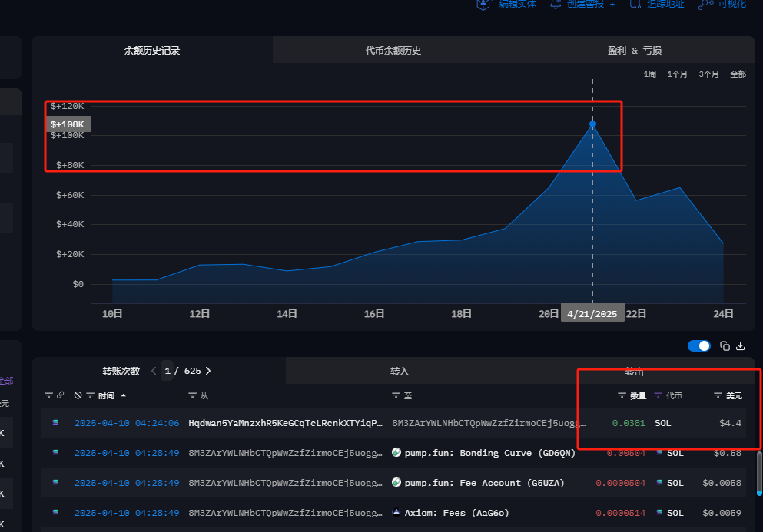The image size is (763, 532).
Task: Click the 可视化 button at the top
Action: (722, 4)
